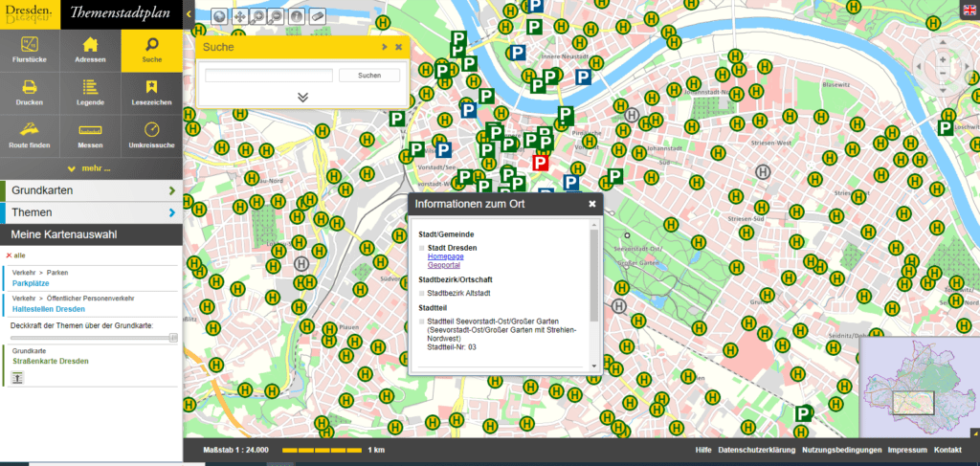Click plus on the map navigation wheel
The image size is (980, 466).
point(943,60)
